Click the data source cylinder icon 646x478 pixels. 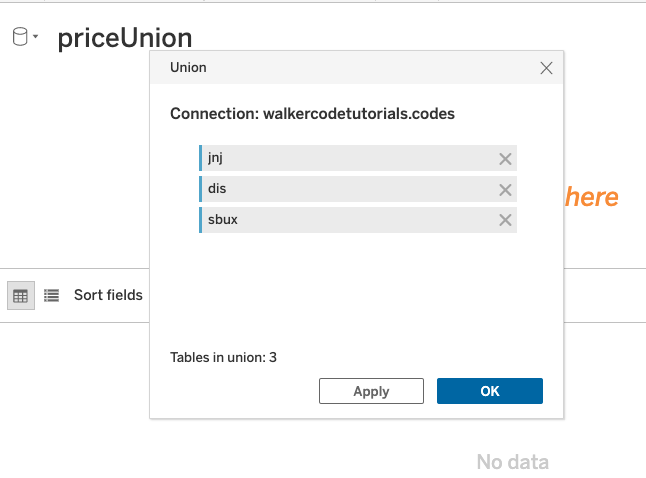pyautogui.click(x=20, y=36)
